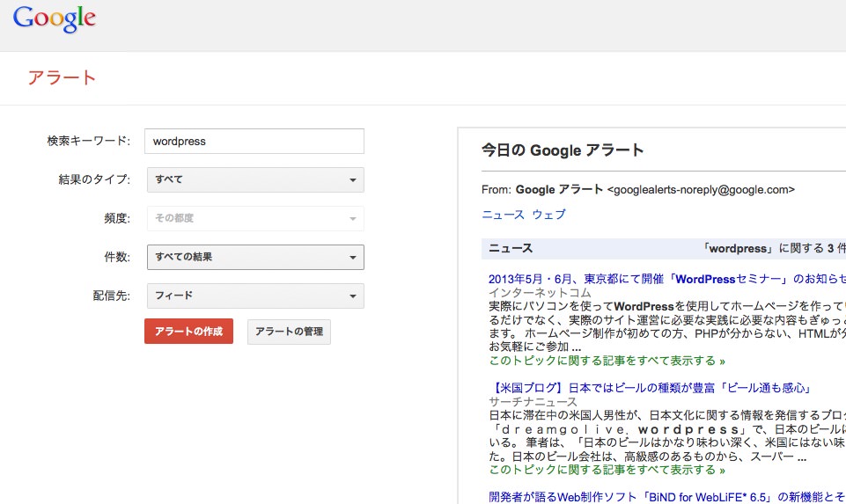Click the インターネットコム source name
This screenshot has height=504, width=846.
pyautogui.click(x=540, y=293)
